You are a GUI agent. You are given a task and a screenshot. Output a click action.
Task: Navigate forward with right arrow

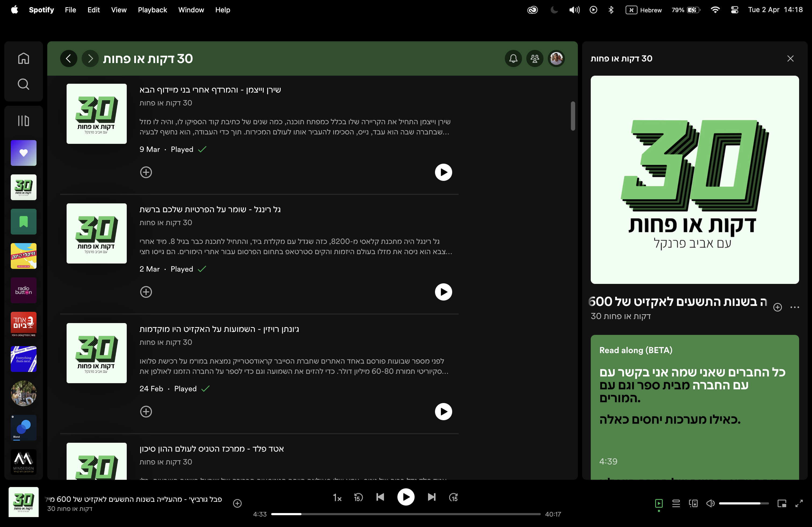tap(90, 59)
